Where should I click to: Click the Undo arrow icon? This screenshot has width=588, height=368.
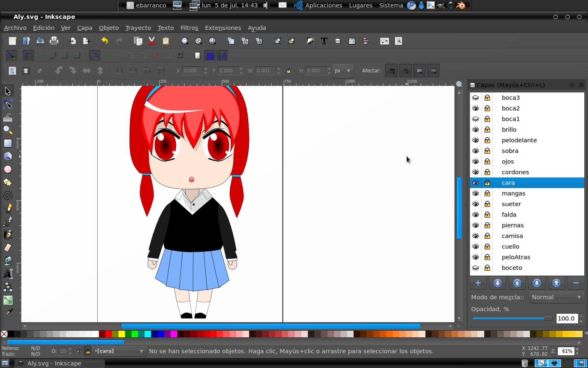click(105, 41)
